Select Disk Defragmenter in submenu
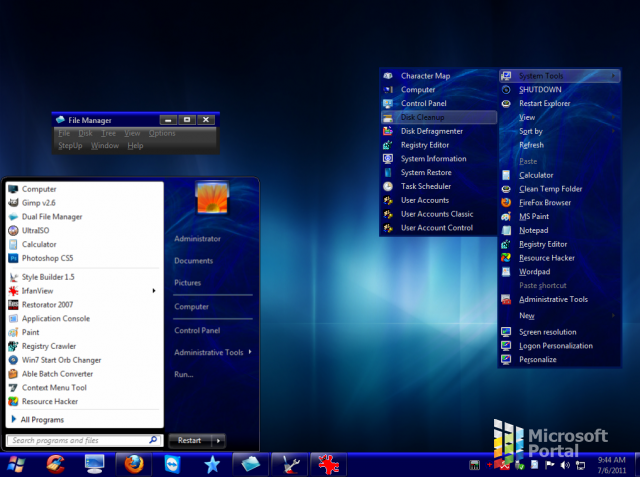This screenshot has height=477, width=640. (439, 131)
